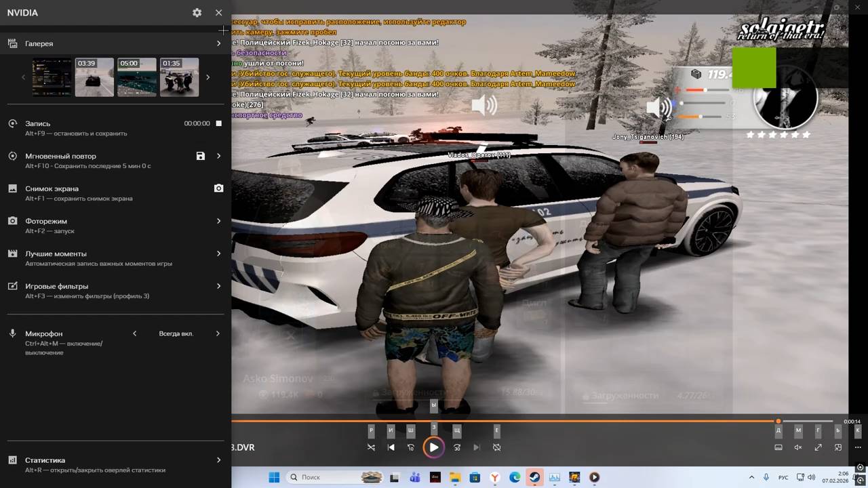The image size is (868, 488).
Task: Click the Мгновенный повтор replay icon
Action: pos(12,156)
